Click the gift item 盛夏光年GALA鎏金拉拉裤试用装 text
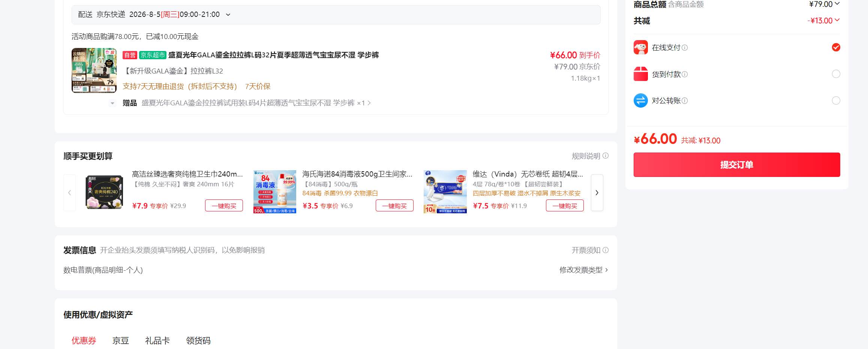The height and width of the screenshot is (349, 868). click(248, 103)
